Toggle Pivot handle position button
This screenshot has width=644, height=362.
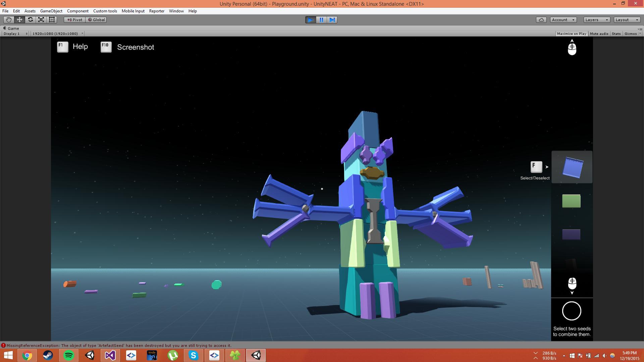(75, 20)
